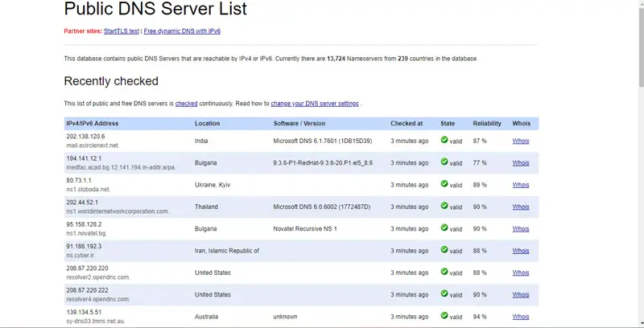
Task: View the Whois for the Ukraine, Kyiv server
Action: (x=521, y=185)
